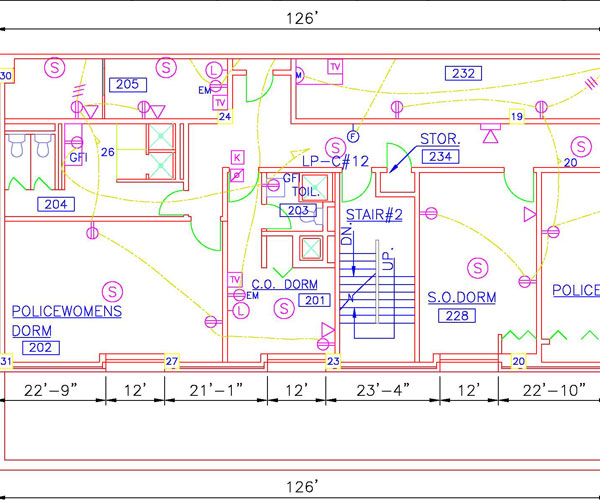Select the UP. stair direction text
Image resolution: width=600 pixels, height=500 pixels.
388,259
